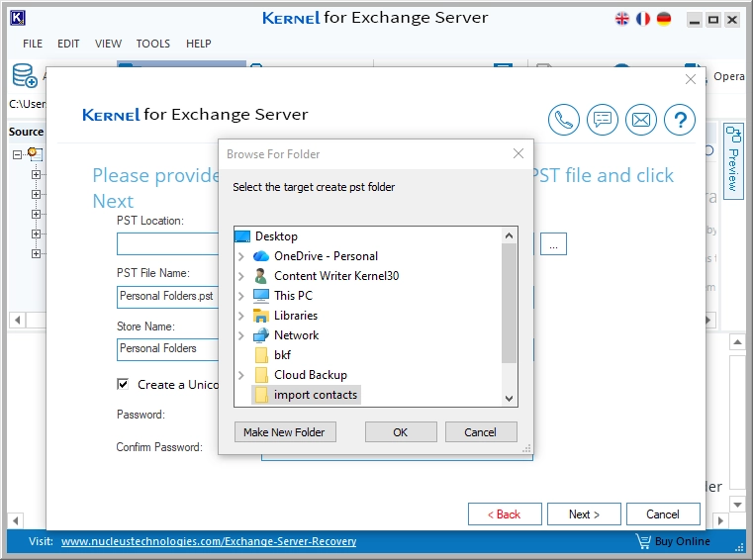Expand the last child node in Source tree
This screenshot has height=560, width=753.
point(36,253)
